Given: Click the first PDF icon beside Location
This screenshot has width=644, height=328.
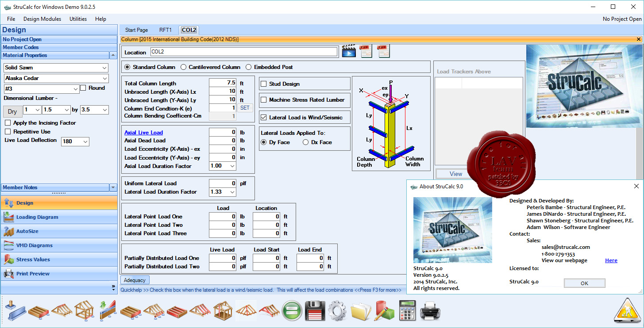Looking at the screenshot, I should [x=366, y=51].
